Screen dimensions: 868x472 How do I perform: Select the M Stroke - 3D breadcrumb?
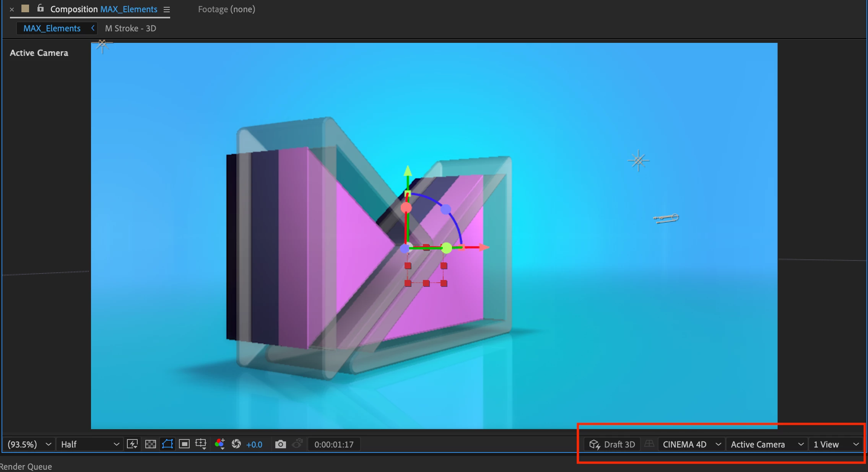coord(130,28)
